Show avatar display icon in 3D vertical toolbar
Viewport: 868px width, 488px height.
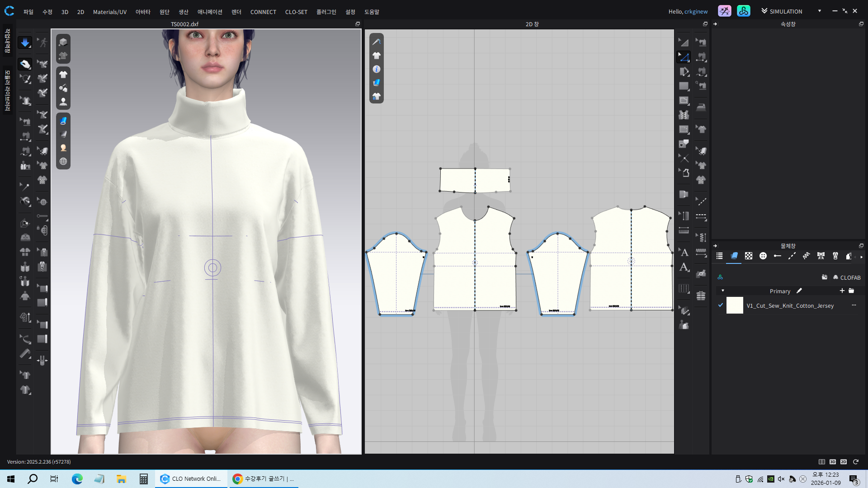point(63,102)
